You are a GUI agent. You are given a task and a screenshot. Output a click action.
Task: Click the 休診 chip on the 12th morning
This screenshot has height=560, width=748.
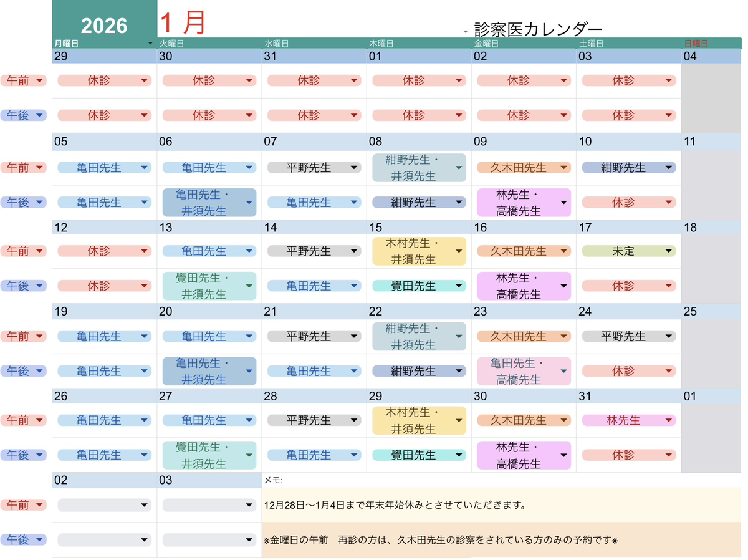tap(104, 251)
